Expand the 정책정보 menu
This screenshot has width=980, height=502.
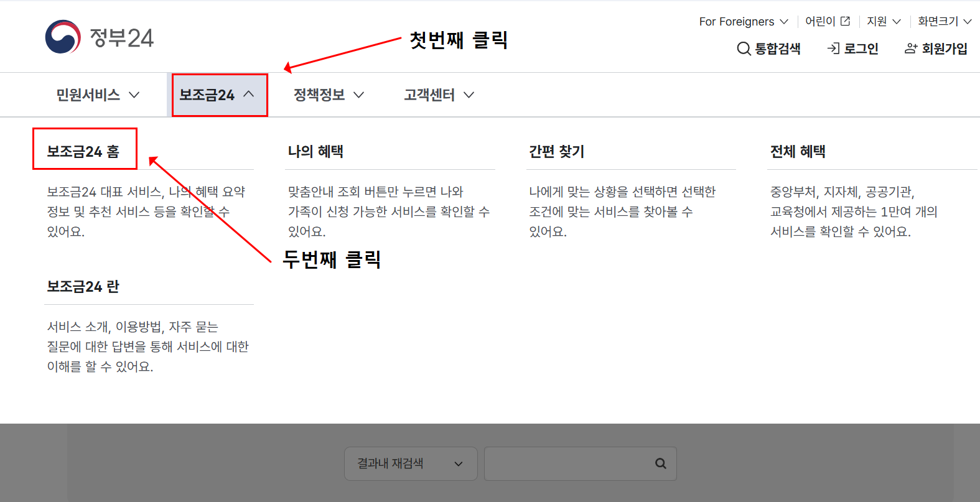click(x=329, y=95)
